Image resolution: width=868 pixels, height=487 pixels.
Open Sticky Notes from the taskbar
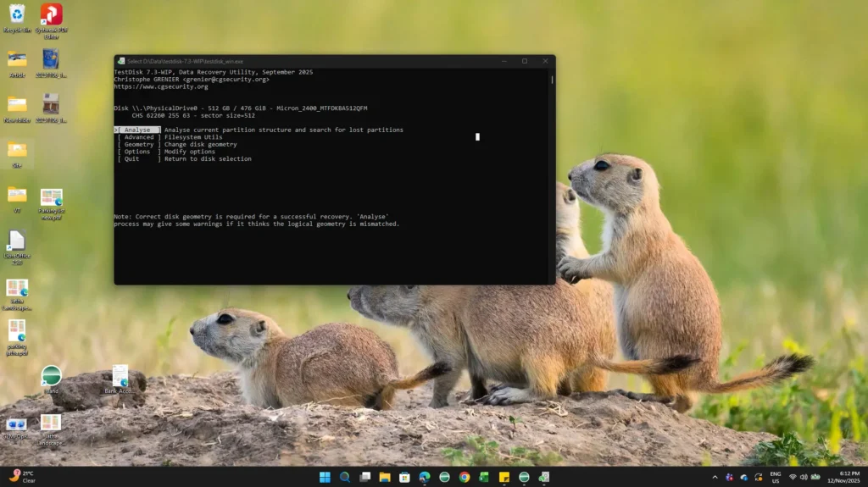pyautogui.click(x=504, y=477)
